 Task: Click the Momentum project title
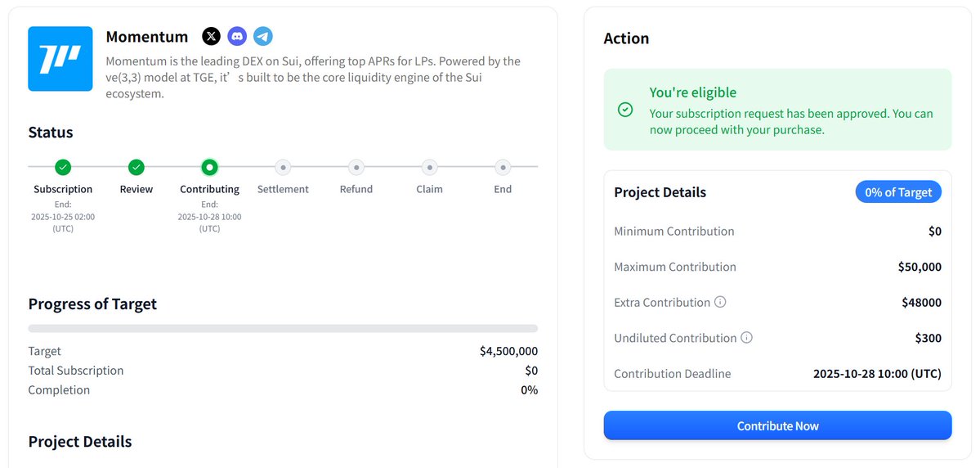147,37
